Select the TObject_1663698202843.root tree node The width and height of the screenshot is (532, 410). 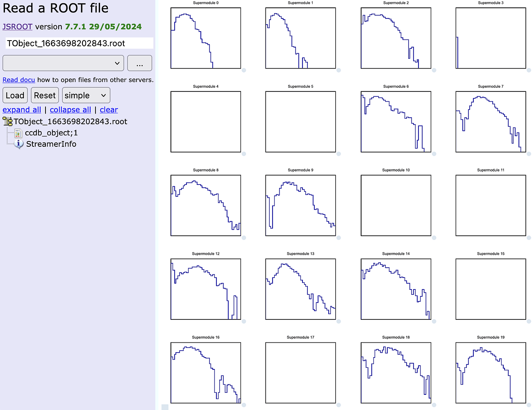70,121
